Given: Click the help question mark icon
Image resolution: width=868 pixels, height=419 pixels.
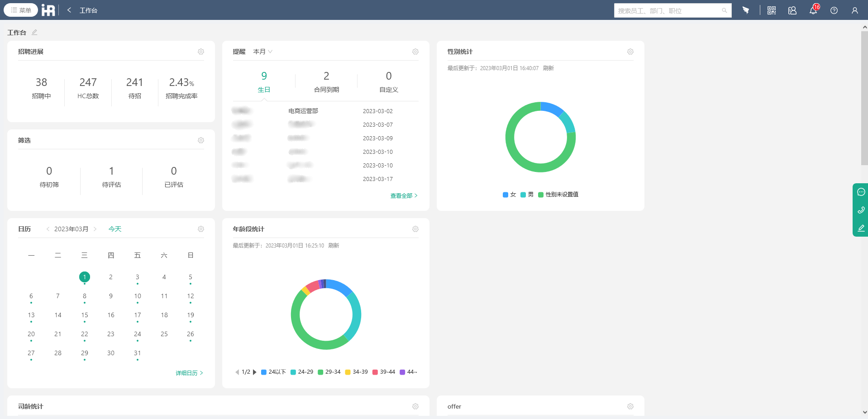Looking at the screenshot, I should tap(834, 10).
